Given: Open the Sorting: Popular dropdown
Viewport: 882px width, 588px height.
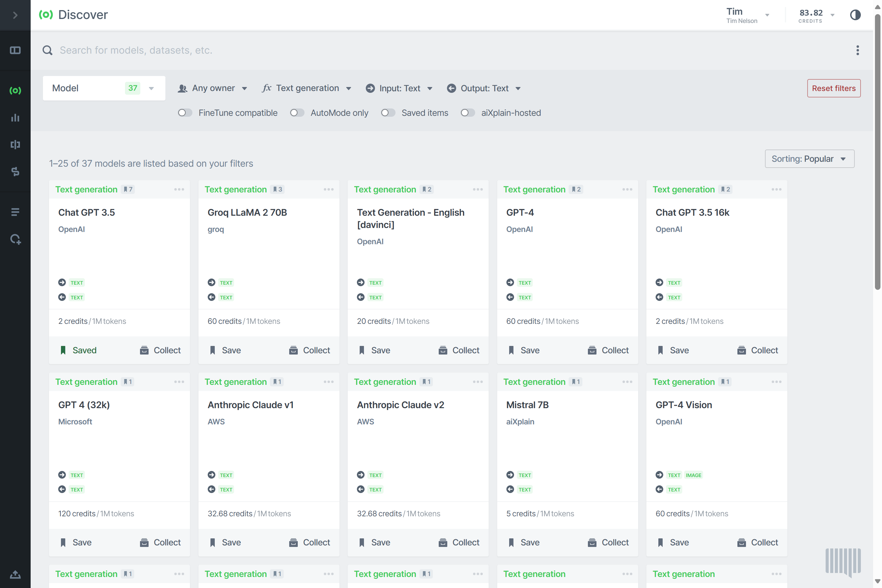Looking at the screenshot, I should (809, 159).
